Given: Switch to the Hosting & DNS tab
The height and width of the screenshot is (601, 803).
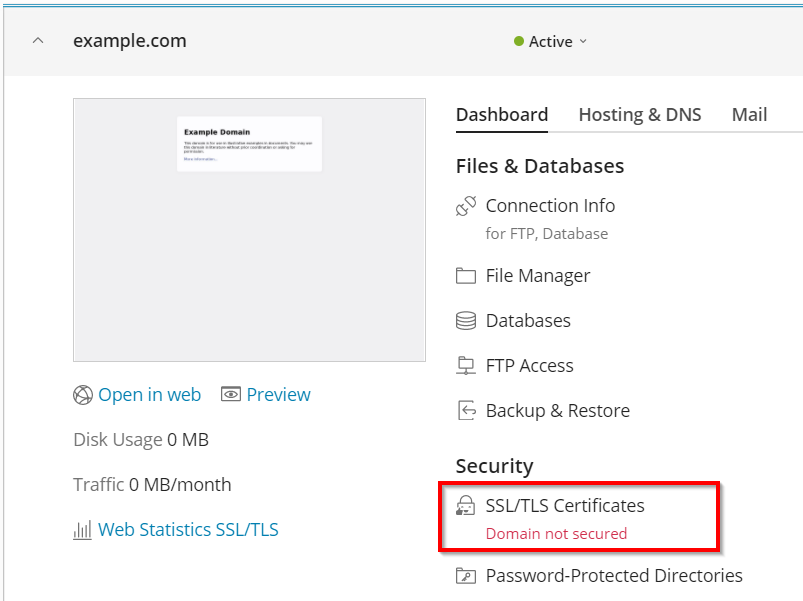Looking at the screenshot, I should (640, 115).
